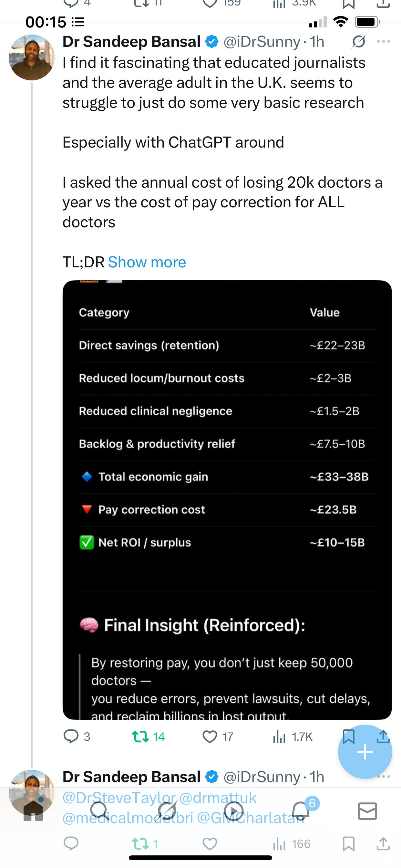Open the ChatGPT table image attachment

[227, 500]
